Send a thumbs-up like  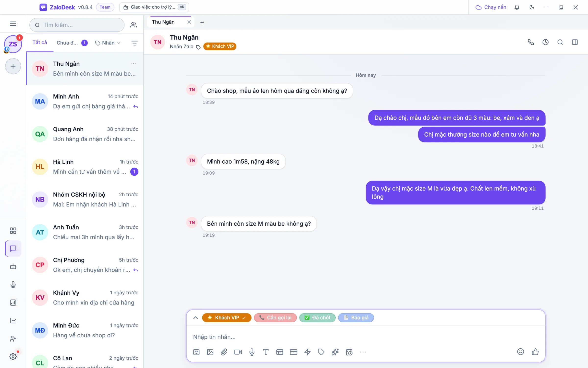(535, 352)
